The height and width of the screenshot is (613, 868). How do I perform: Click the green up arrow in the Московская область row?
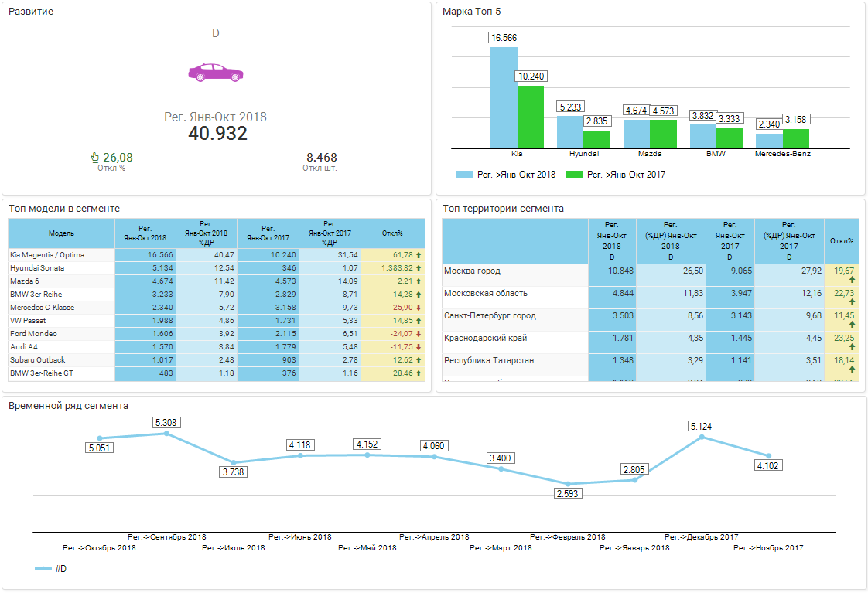point(852,302)
